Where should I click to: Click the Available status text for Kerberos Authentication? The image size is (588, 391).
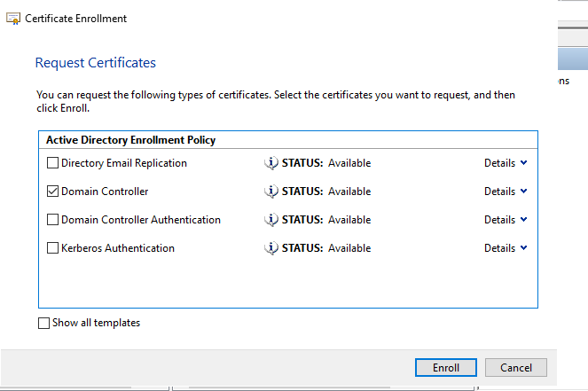(x=349, y=248)
